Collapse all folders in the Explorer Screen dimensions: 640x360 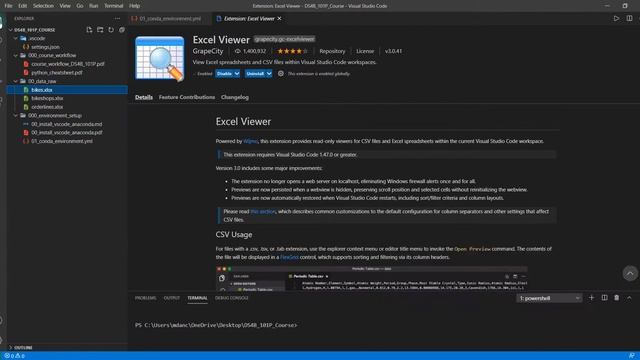[122, 30]
